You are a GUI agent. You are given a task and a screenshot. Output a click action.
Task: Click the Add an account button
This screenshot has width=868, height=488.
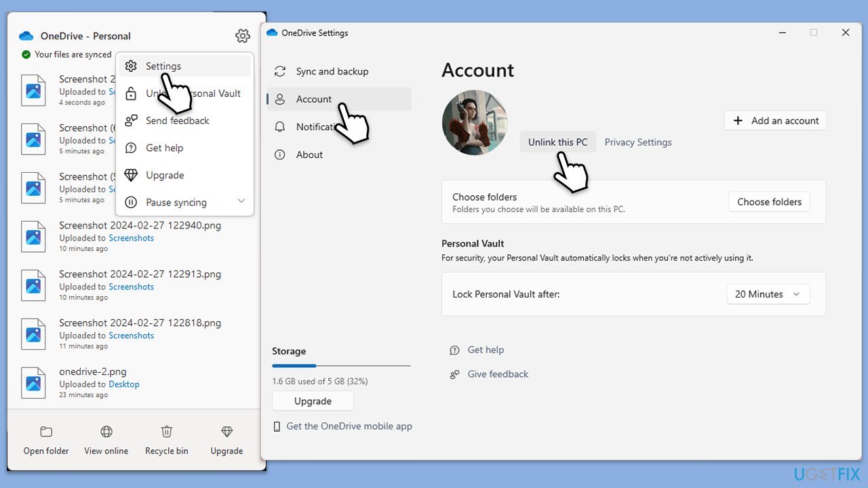(x=776, y=121)
